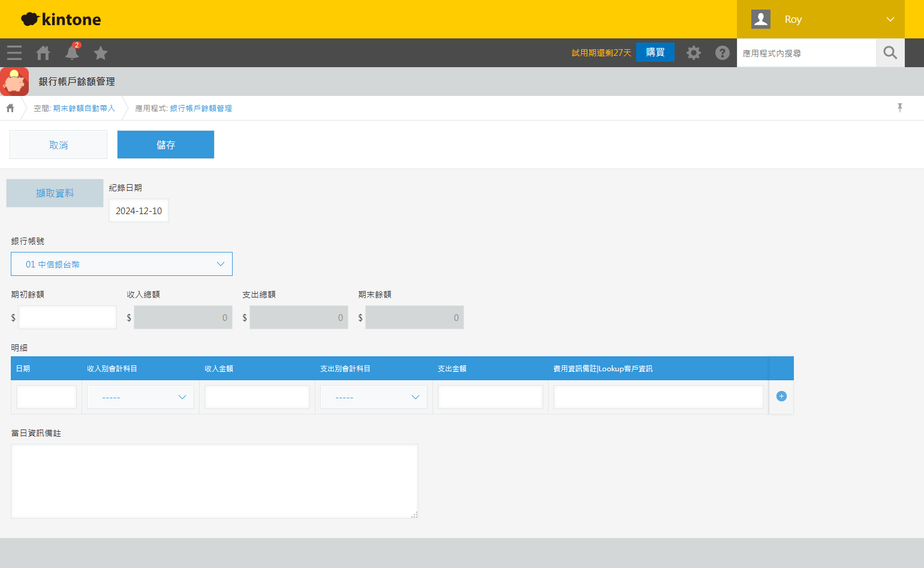Open the settings gear icon

point(694,53)
